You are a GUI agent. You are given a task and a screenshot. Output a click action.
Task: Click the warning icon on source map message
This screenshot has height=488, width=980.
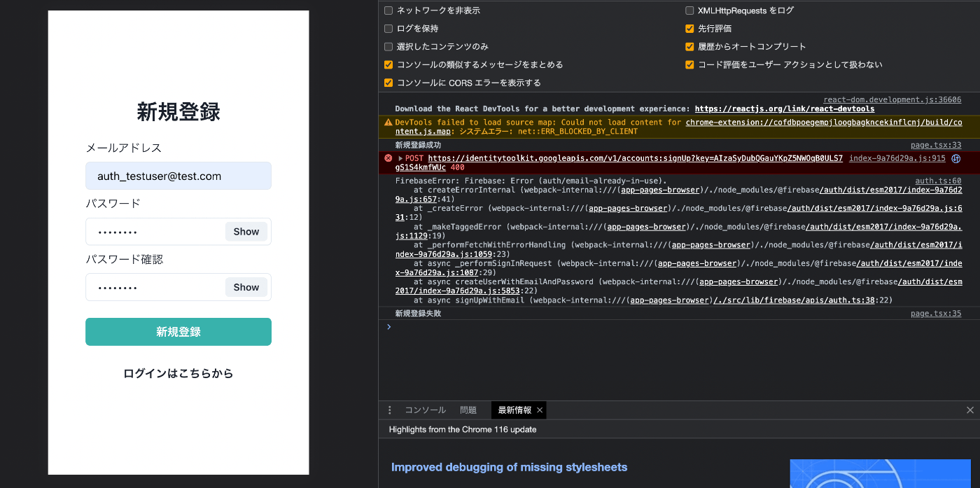pyautogui.click(x=388, y=123)
